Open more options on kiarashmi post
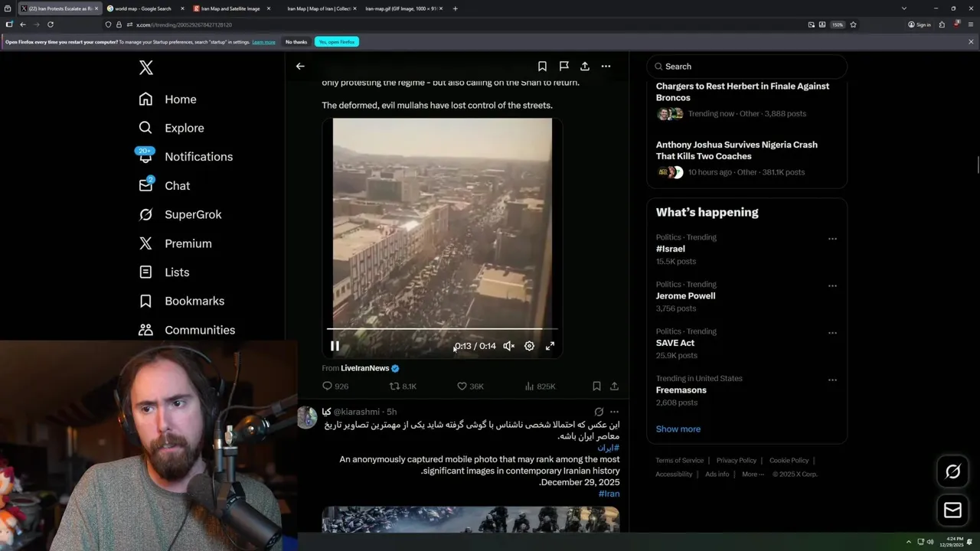980x551 pixels. click(614, 412)
